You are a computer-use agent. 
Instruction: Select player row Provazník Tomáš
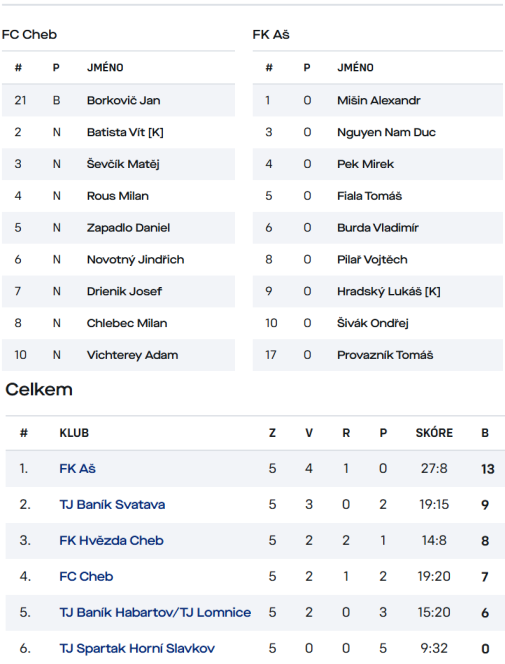coord(378,355)
